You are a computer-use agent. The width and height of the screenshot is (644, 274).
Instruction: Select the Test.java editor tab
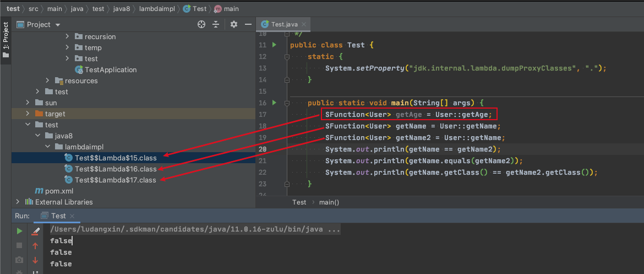click(x=283, y=24)
